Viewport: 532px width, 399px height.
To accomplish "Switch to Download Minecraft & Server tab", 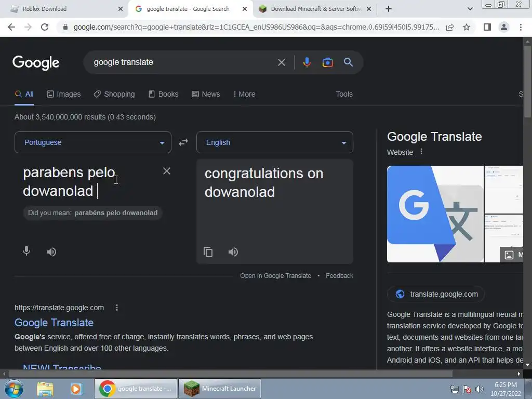I will [x=315, y=9].
